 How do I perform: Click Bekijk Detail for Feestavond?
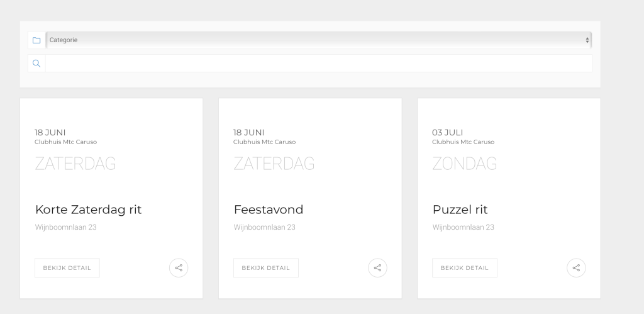pos(266,268)
